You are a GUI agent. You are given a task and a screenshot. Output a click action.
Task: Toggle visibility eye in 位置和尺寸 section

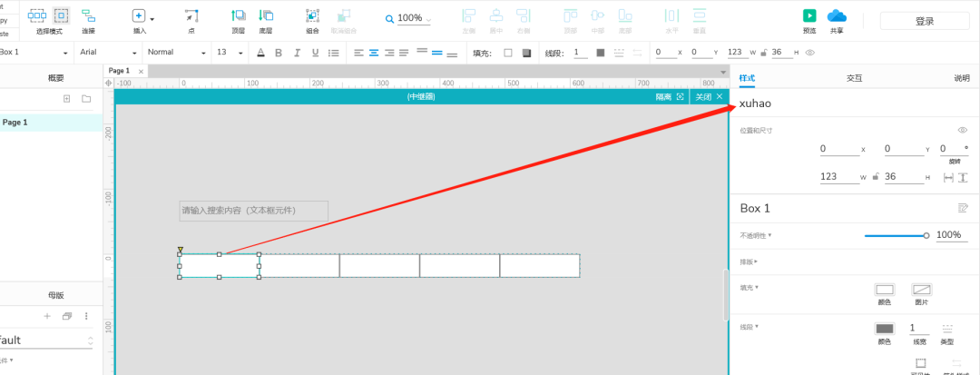(x=963, y=131)
